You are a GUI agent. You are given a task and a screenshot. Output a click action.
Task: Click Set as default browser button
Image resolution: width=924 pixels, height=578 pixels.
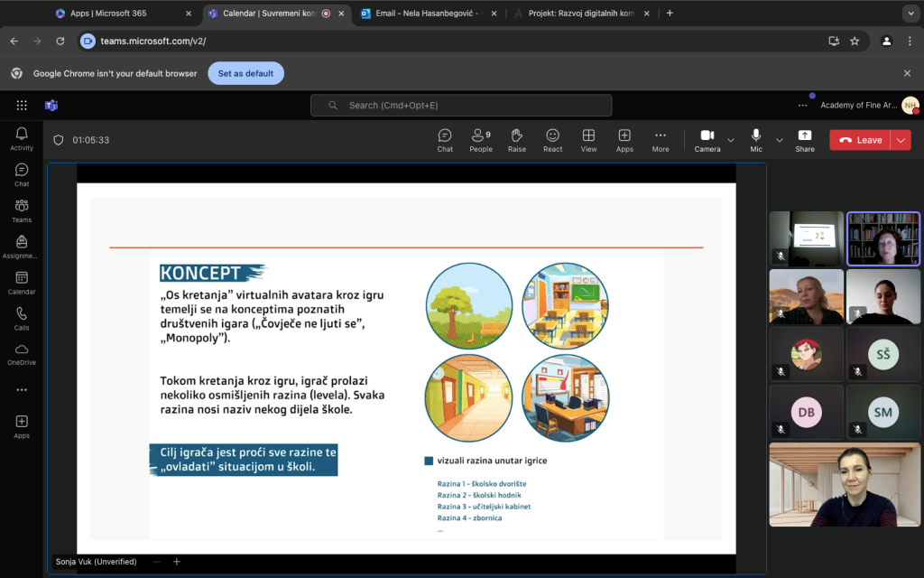pyautogui.click(x=245, y=73)
